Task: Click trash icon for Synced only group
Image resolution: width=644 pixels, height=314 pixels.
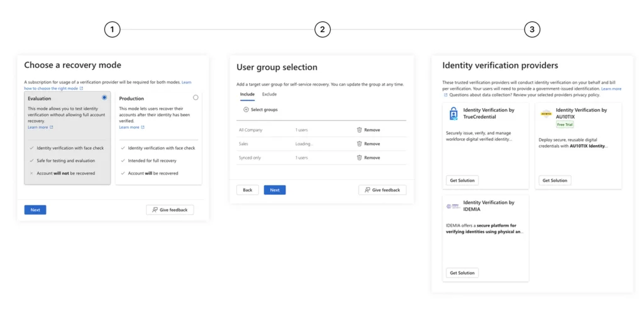Action: click(359, 158)
